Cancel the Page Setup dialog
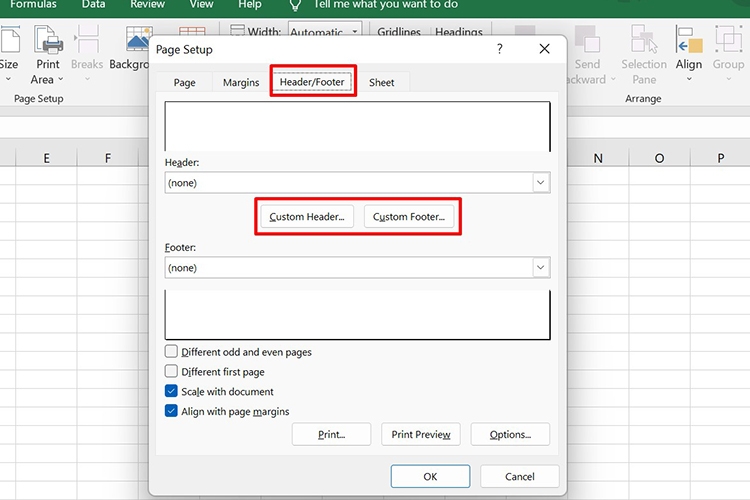 pyautogui.click(x=520, y=477)
